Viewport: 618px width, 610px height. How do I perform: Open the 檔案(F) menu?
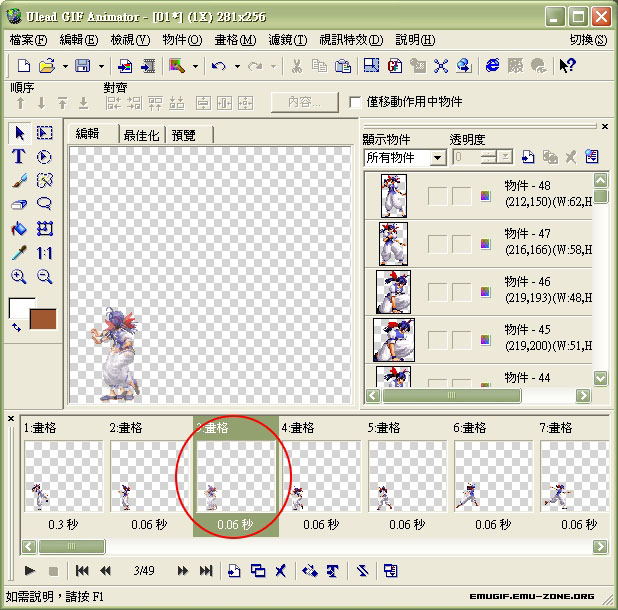click(28, 40)
